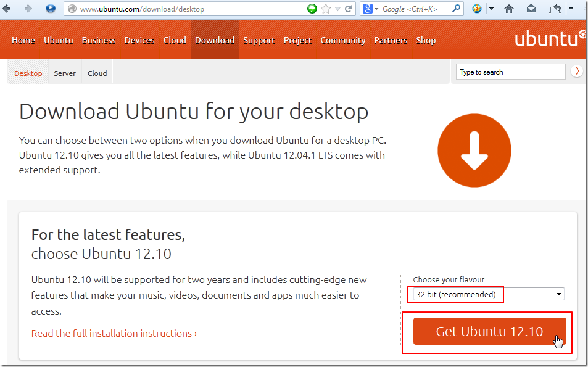Click the Get Ubuntu 12.10 button

(x=489, y=331)
